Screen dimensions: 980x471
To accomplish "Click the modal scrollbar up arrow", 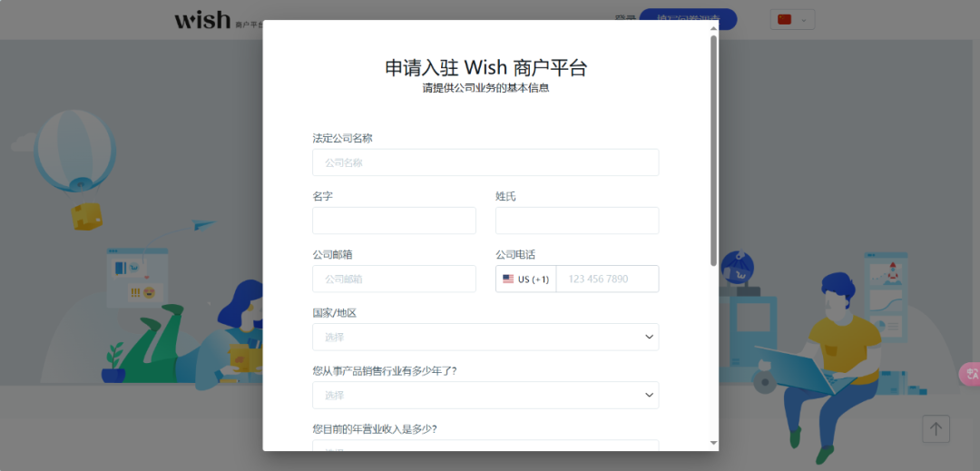I will point(714,27).
